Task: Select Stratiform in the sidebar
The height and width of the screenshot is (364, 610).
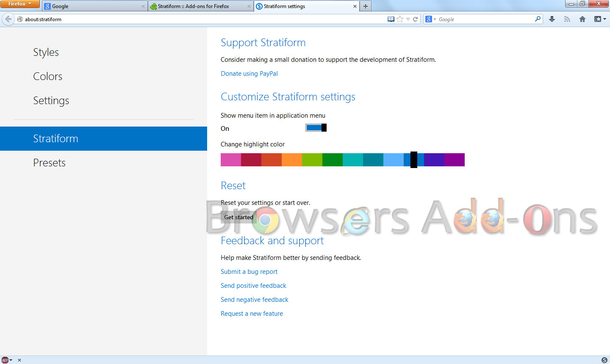Action: tap(104, 138)
